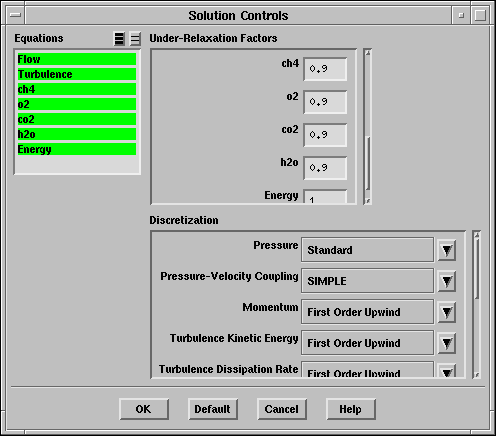Open the Pressure discretization dropdown arrow

coord(447,250)
